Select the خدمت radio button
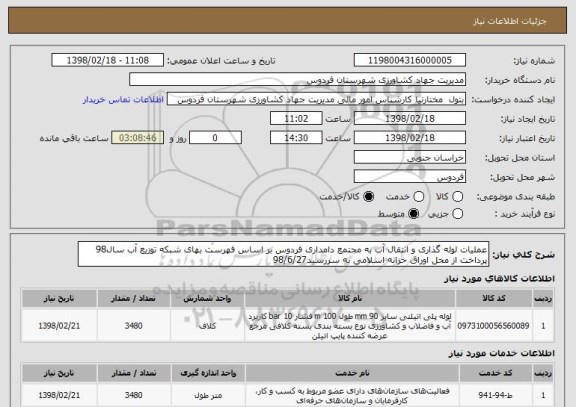This screenshot has width=576, height=407. (x=419, y=197)
